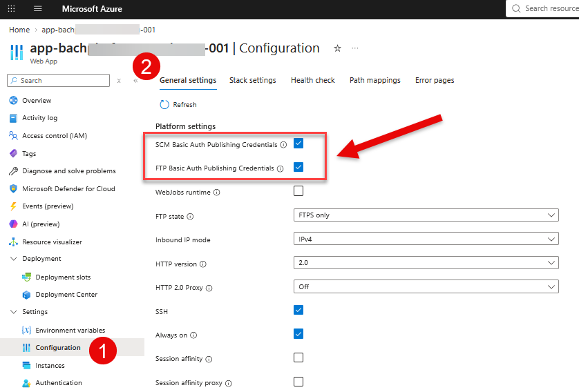Image resolution: width=579 pixels, height=392 pixels.
Task: Favorite this page with the star icon
Action: coord(337,48)
